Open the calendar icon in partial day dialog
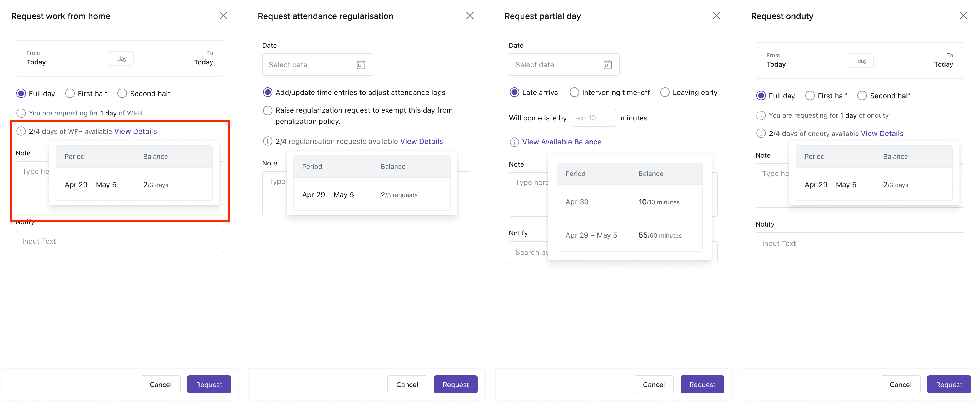Image resolution: width=980 pixels, height=402 pixels. 607,64
